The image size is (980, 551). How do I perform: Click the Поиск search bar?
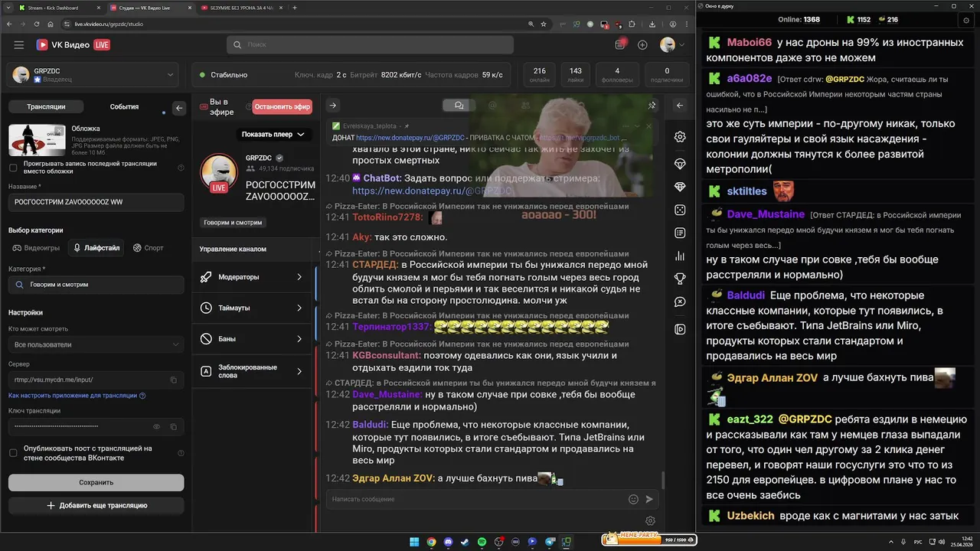tap(370, 45)
